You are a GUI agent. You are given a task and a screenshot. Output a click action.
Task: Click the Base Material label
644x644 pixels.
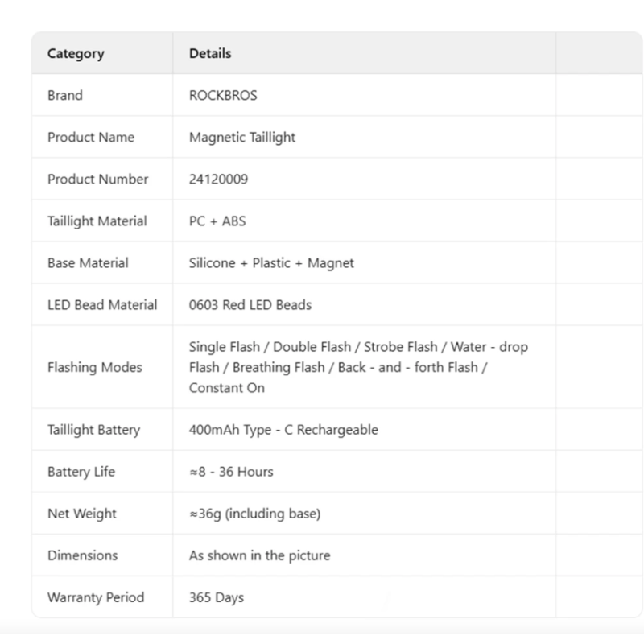[x=88, y=262]
